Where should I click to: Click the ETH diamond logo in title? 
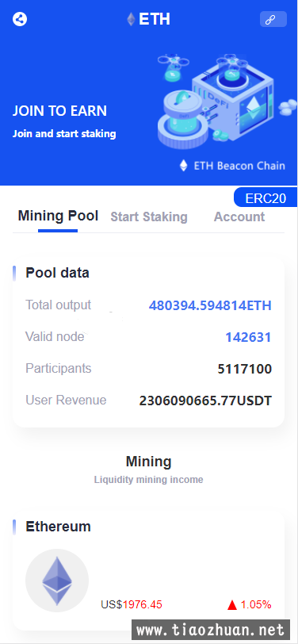pos(131,19)
